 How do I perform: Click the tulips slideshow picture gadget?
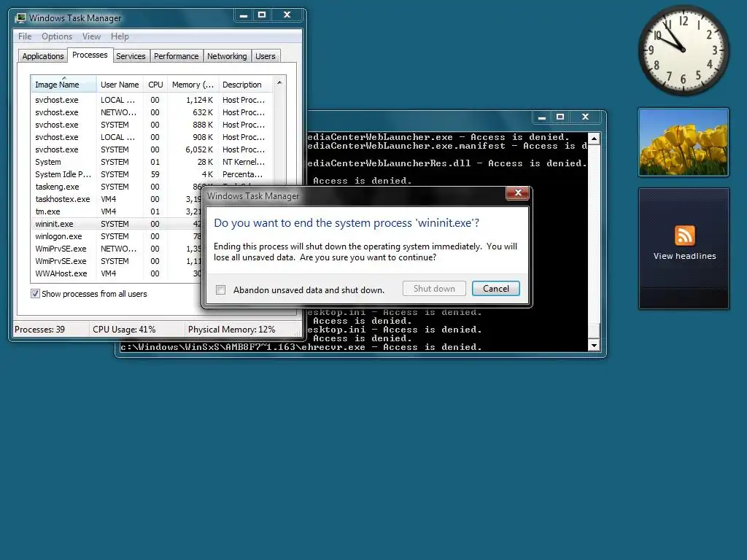tap(683, 142)
